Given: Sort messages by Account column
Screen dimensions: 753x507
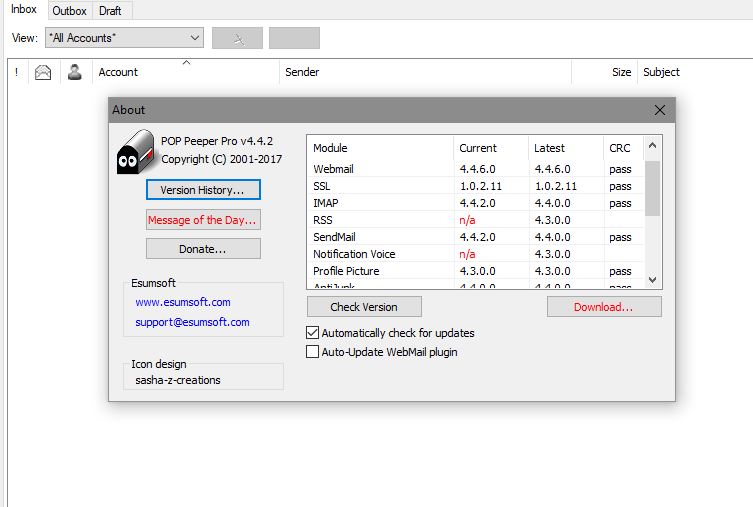Looking at the screenshot, I should tap(185, 72).
